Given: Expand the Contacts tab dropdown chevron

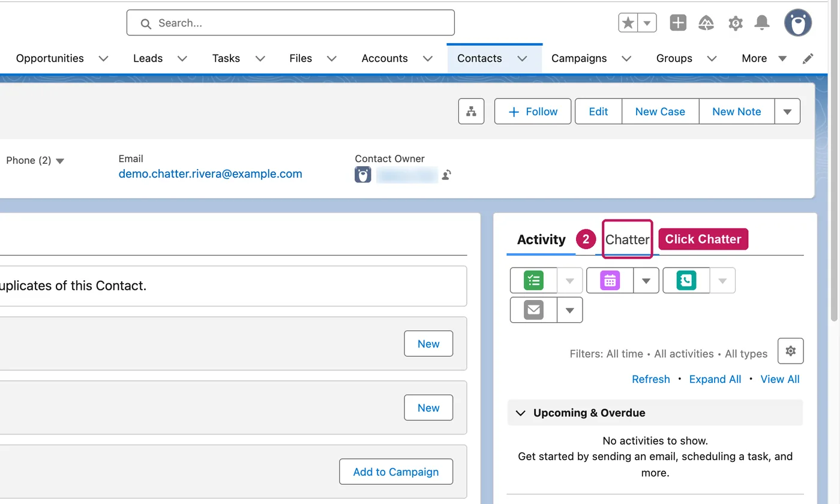Looking at the screenshot, I should [522, 58].
